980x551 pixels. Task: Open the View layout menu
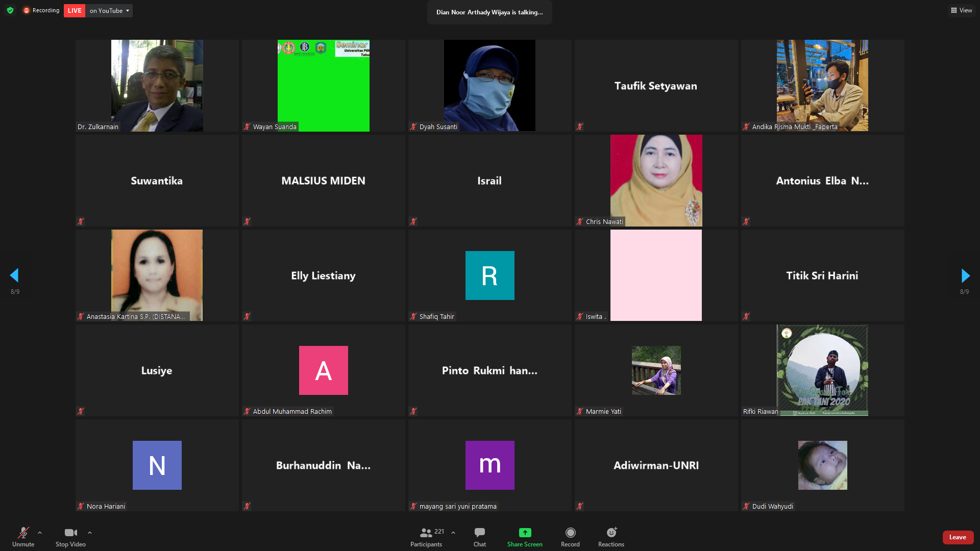(x=962, y=10)
